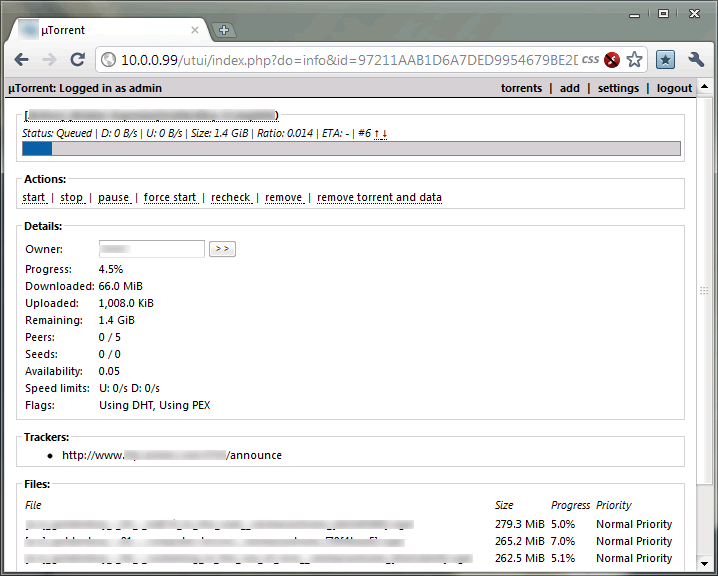Viewport: 718px width, 576px height.
Task: Click the force start link
Action: [170, 197]
